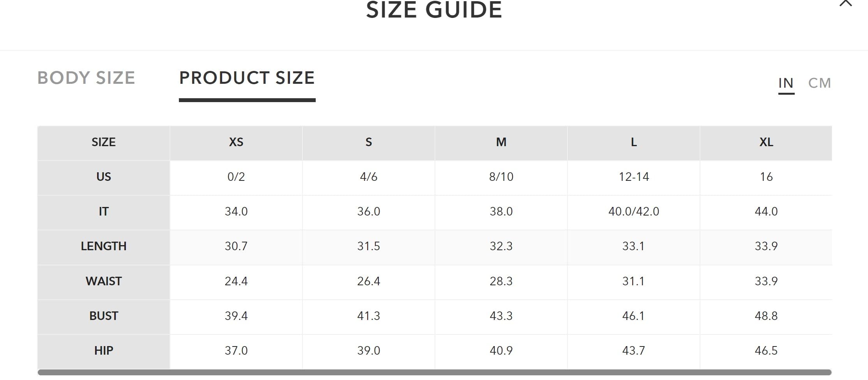Screen dimensions: 868x380
Task: Switch units to CM
Action: pos(819,83)
